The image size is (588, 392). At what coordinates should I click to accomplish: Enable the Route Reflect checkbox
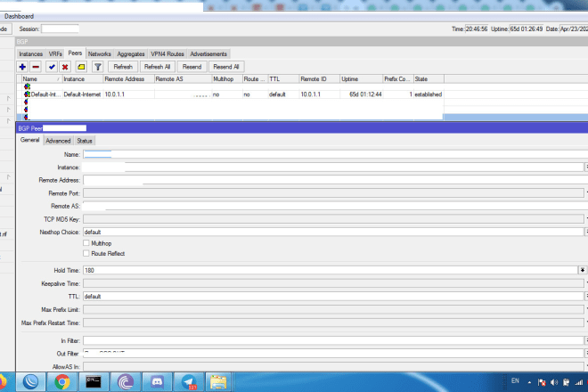click(x=86, y=253)
